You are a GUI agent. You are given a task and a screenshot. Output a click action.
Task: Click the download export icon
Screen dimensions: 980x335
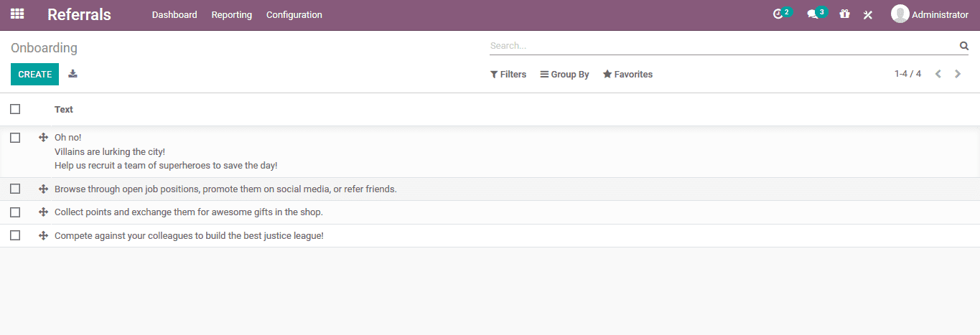(73, 74)
